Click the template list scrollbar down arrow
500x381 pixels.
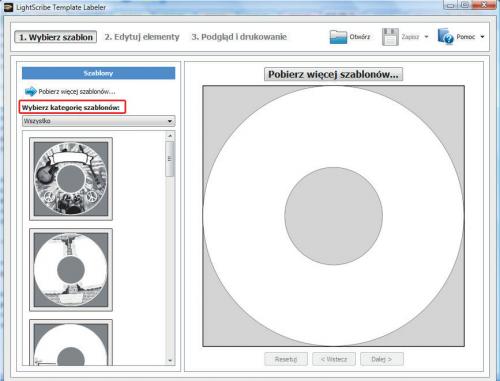click(170, 360)
